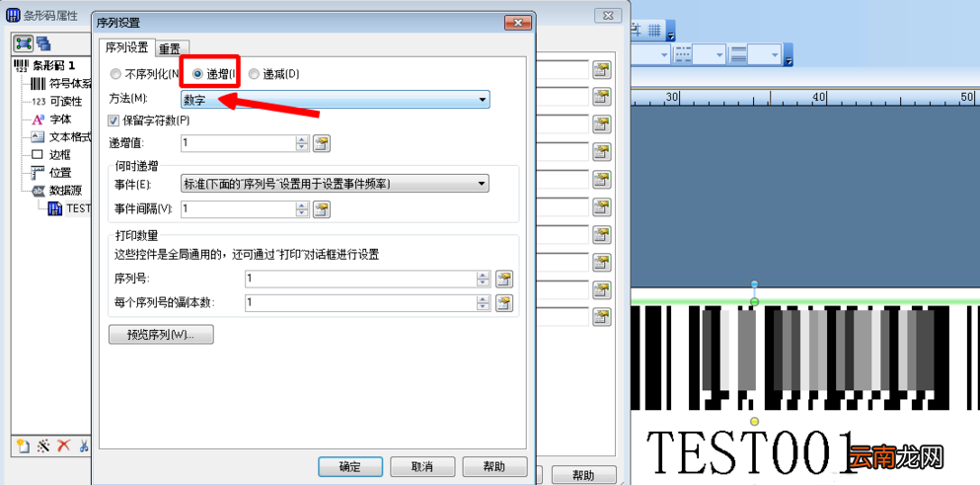
Task: Click the stacked objects view icon
Action: pyautogui.click(x=43, y=43)
